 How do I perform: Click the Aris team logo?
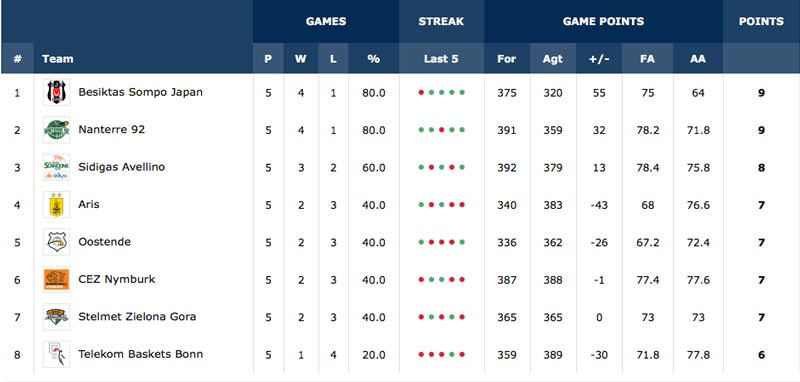pyautogui.click(x=56, y=205)
